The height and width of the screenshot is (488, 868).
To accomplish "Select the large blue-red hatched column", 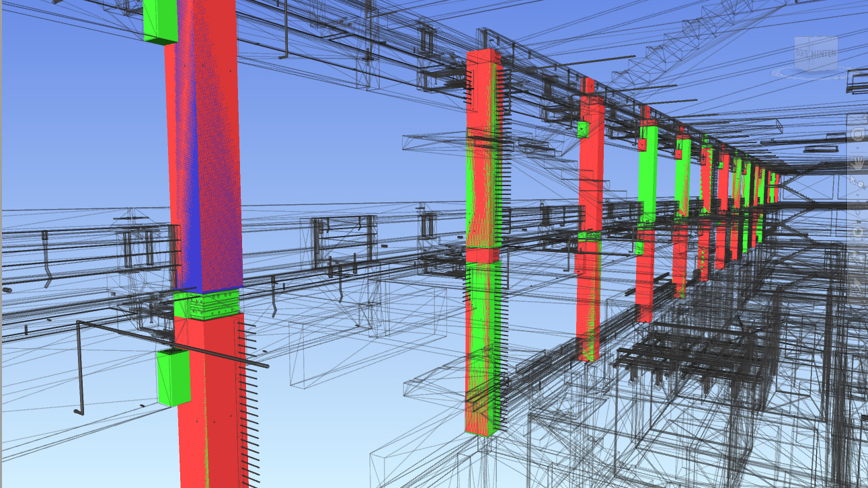I will [205, 168].
